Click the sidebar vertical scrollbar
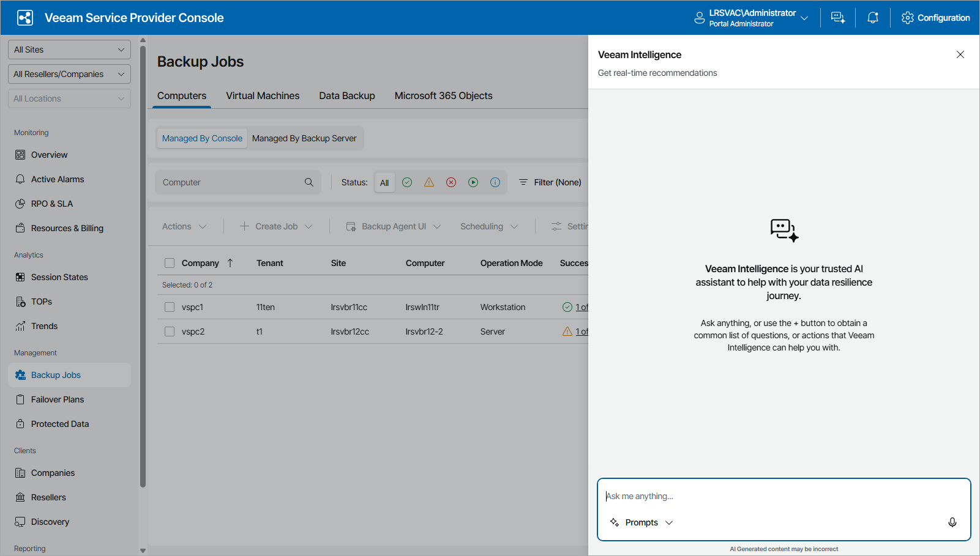The height and width of the screenshot is (556, 980). 143,266
